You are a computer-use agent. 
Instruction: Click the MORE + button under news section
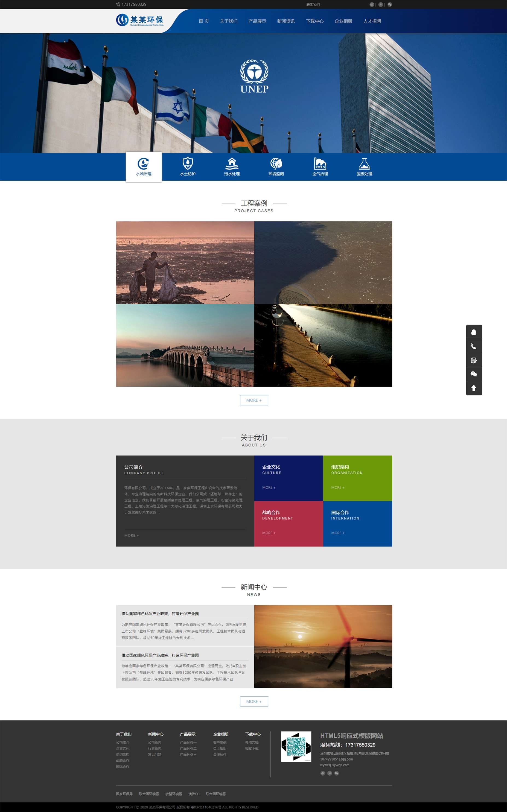point(254,701)
